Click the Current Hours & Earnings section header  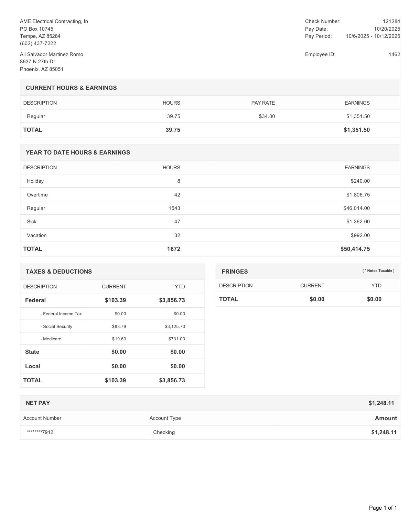71,88
